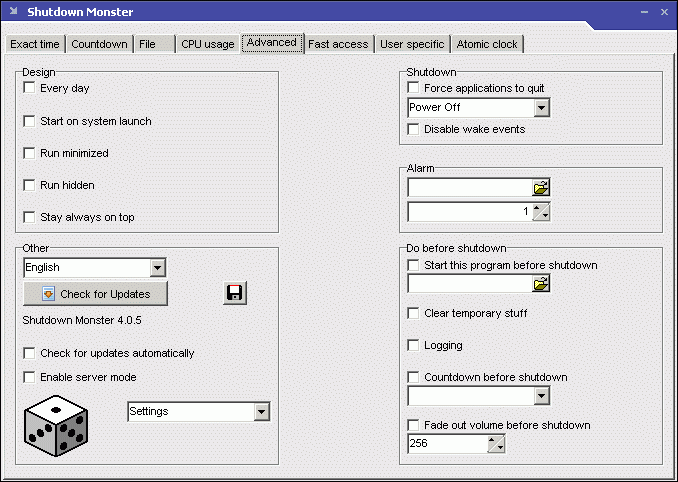The height and width of the screenshot is (482, 678).
Task: Check Countdown before shutdown
Action: click(x=413, y=377)
